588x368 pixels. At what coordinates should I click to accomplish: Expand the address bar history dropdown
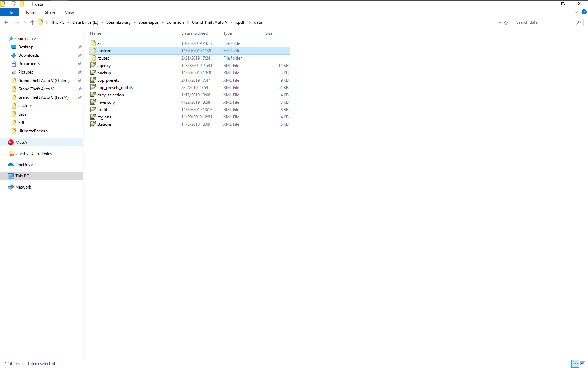coord(500,22)
